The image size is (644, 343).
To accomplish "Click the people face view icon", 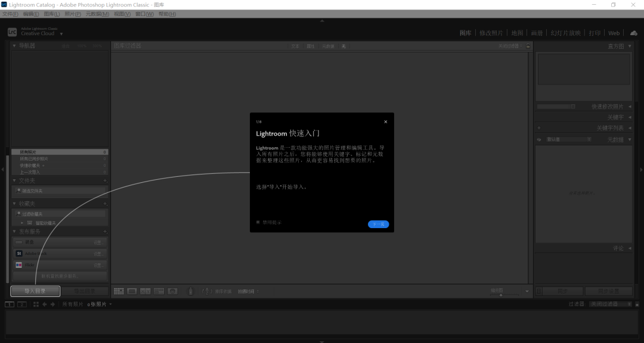I will click(172, 291).
